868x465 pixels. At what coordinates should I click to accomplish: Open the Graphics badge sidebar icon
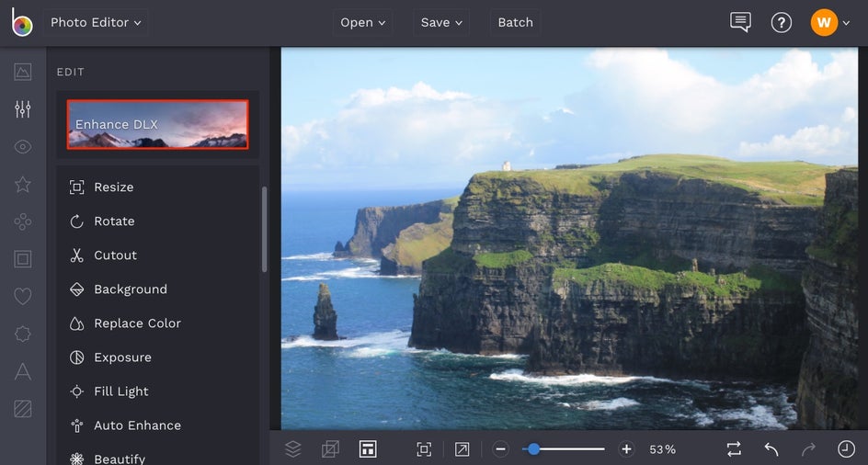(23, 334)
